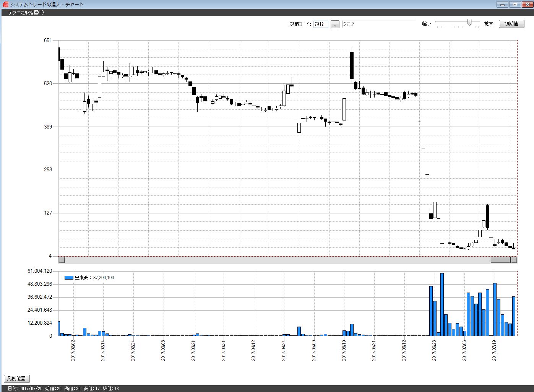Click the volume axis label 36,602,472
The height and width of the screenshot is (392, 534).
40,297
